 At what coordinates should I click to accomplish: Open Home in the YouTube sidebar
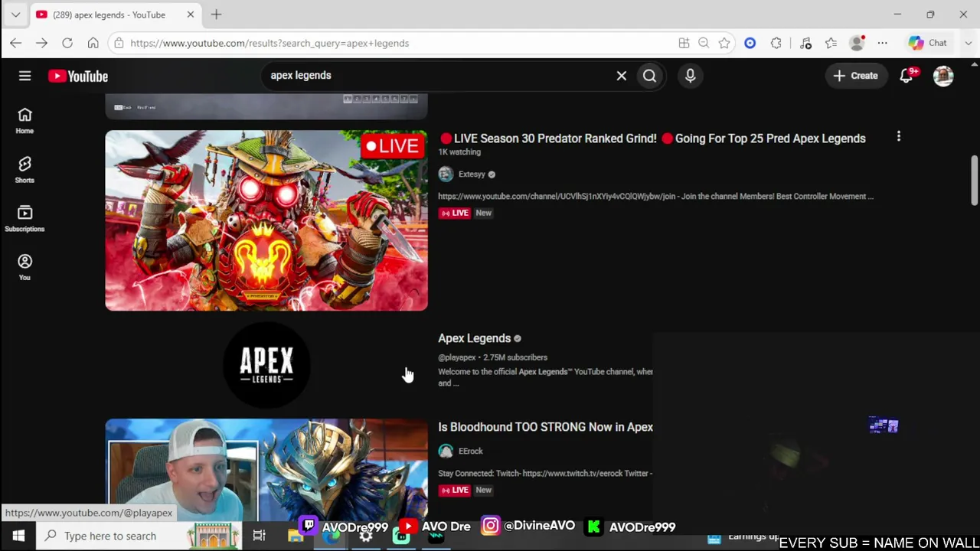click(x=24, y=120)
